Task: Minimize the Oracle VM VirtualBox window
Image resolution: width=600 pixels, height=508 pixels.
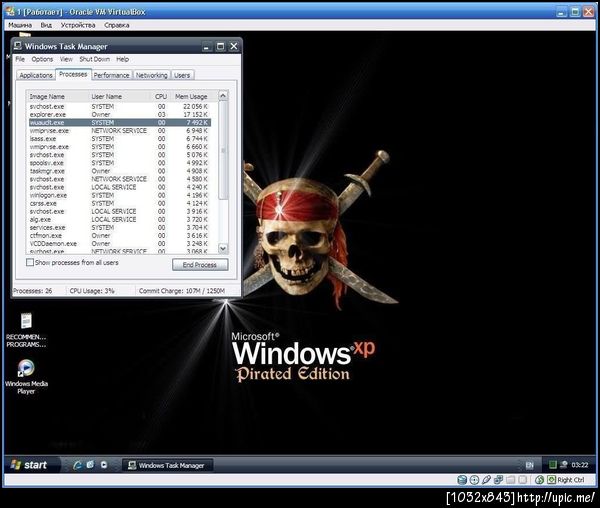Action: coord(562,12)
